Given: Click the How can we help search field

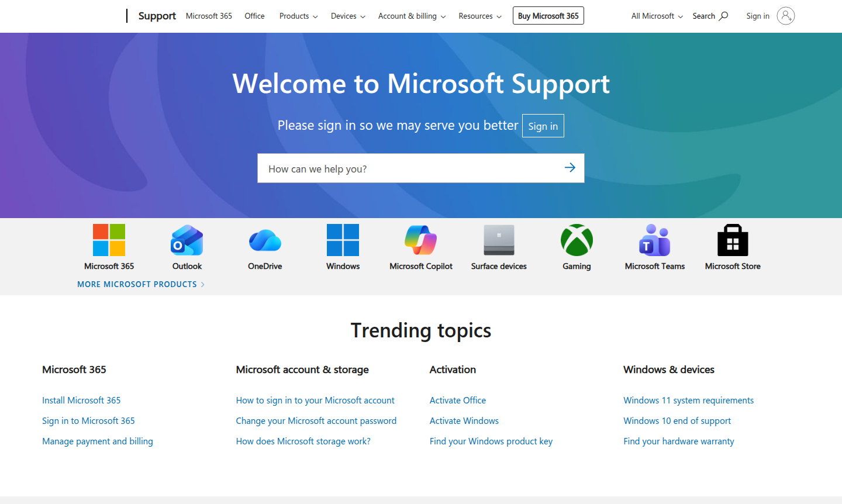Looking at the screenshot, I should [x=409, y=168].
